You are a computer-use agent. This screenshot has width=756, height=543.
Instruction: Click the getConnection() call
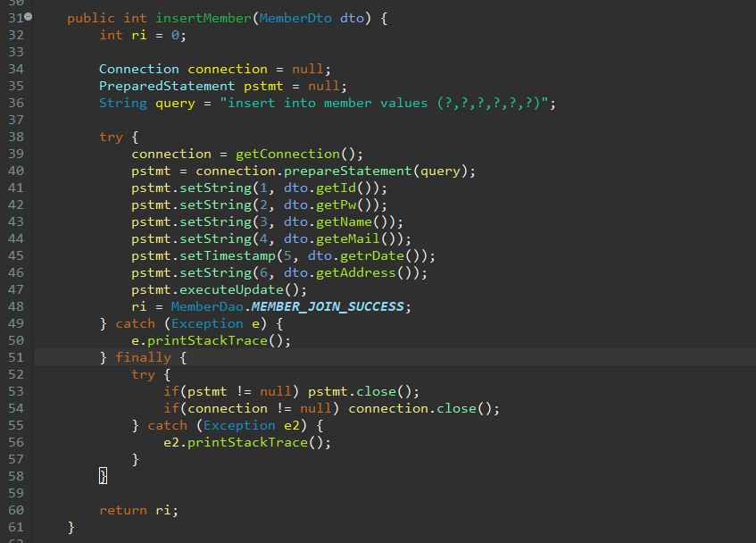click(x=295, y=155)
